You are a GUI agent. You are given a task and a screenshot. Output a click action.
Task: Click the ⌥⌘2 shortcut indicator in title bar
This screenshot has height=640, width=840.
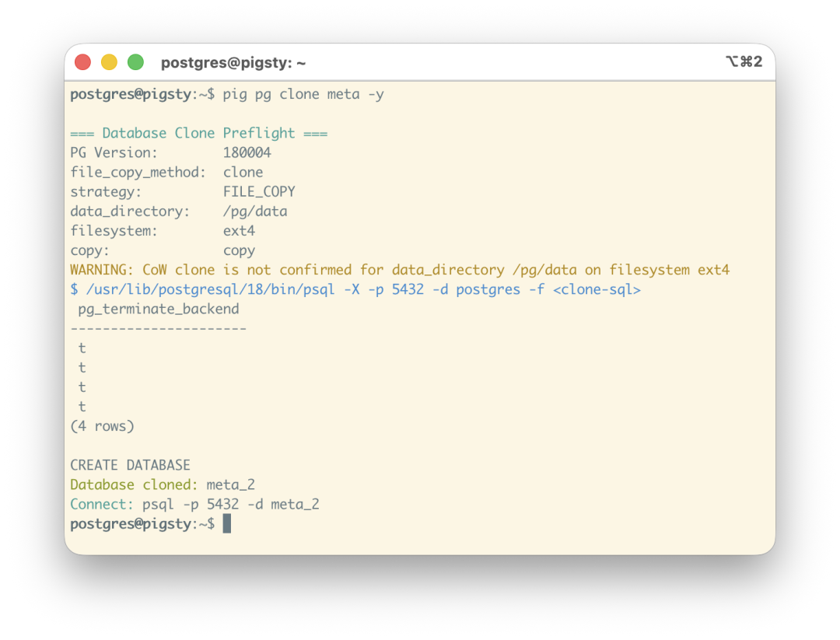pyautogui.click(x=744, y=61)
